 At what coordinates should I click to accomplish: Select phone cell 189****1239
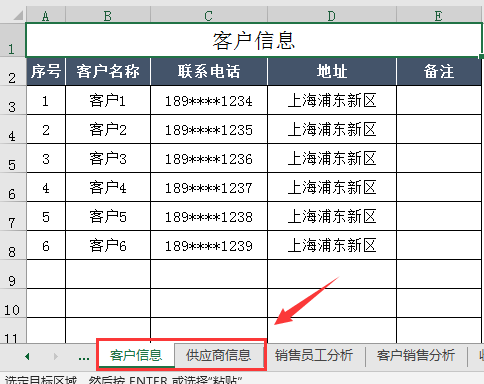tap(209, 245)
